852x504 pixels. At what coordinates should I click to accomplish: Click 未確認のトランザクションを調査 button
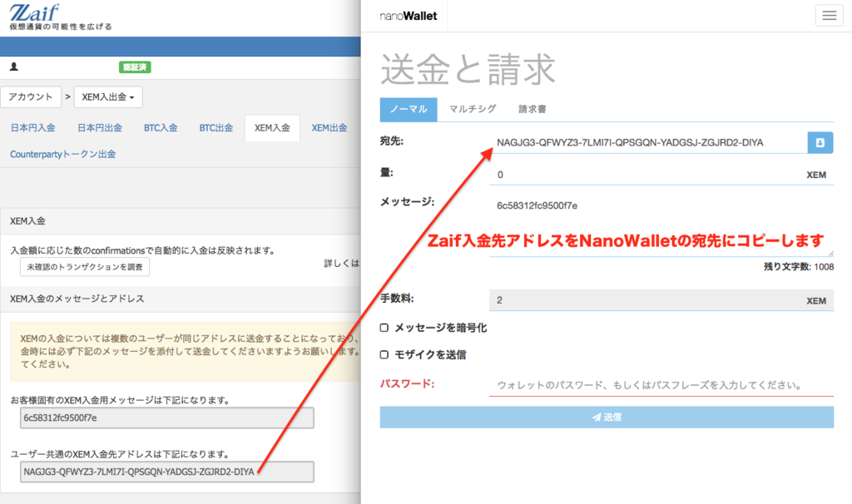(x=85, y=267)
